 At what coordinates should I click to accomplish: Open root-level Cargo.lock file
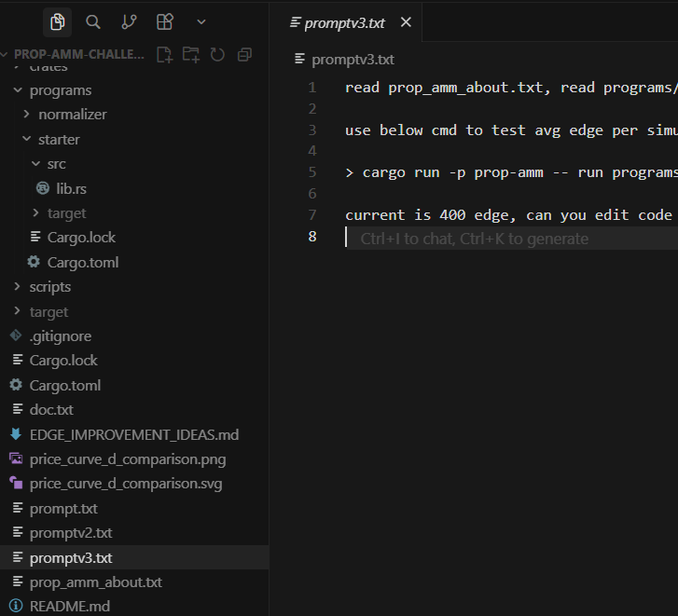tap(63, 361)
